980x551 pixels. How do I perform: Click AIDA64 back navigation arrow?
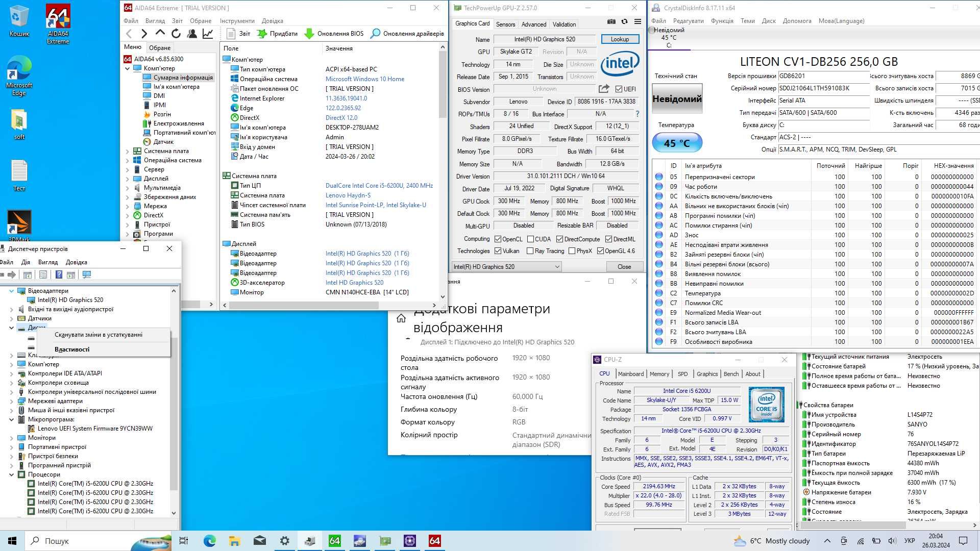(x=129, y=34)
